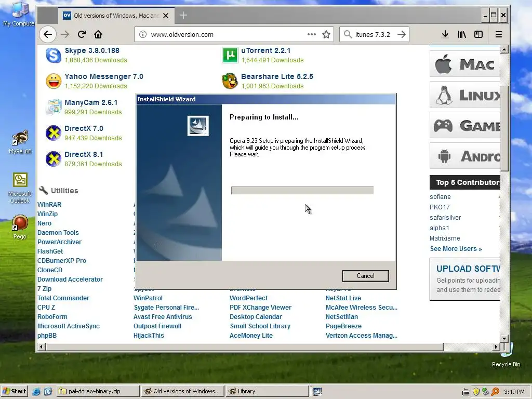
Task: Open the Total Commander link
Action: pyautogui.click(x=63, y=298)
